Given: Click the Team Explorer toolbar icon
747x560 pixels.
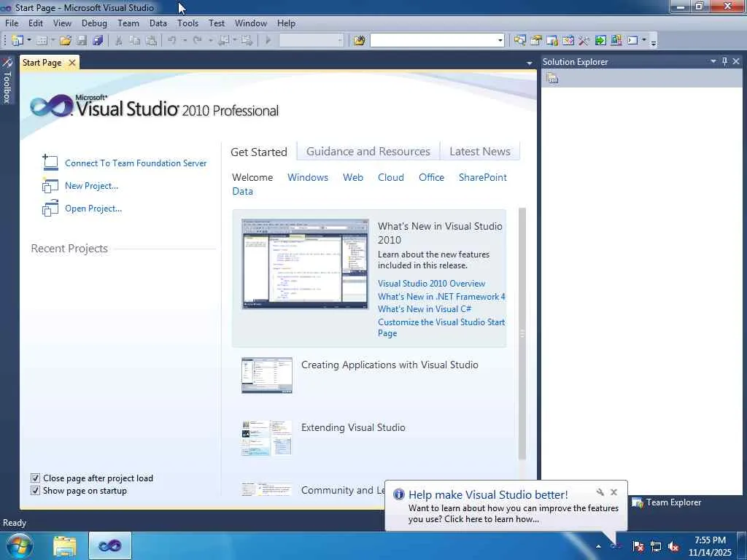Looking at the screenshot, I should click(x=552, y=41).
